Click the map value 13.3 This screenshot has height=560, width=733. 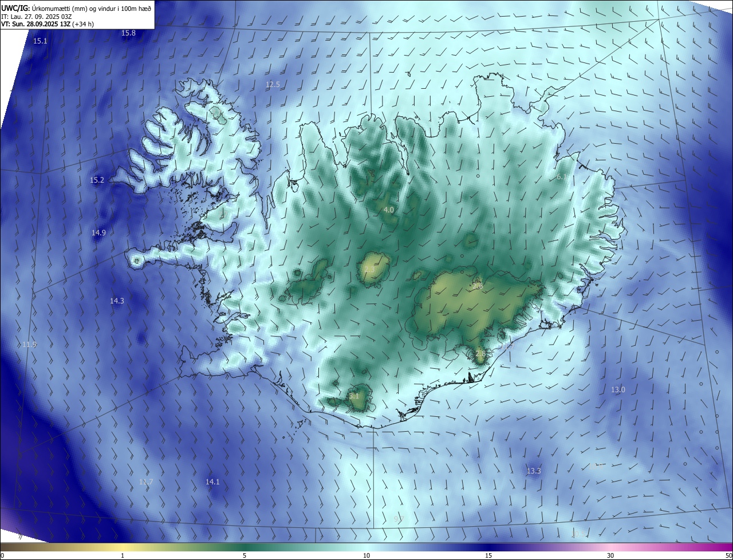533,471
